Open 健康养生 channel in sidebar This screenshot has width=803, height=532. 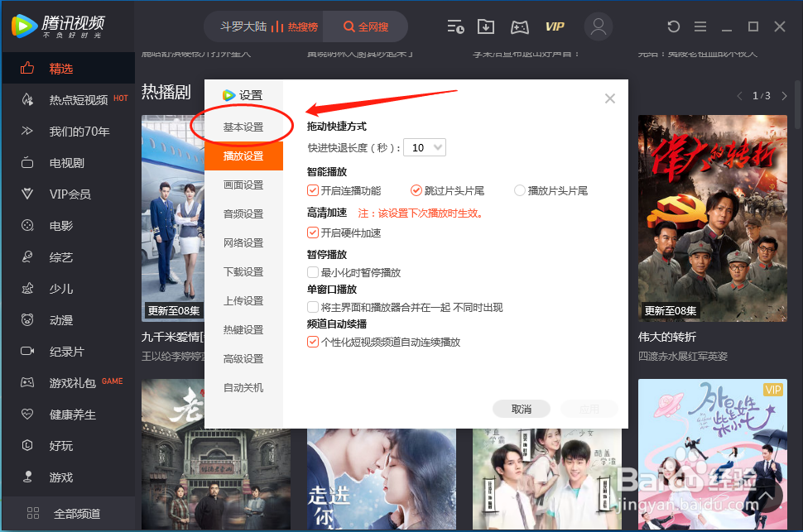click(69, 415)
